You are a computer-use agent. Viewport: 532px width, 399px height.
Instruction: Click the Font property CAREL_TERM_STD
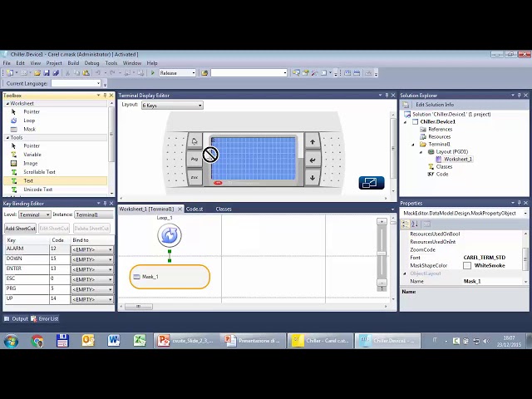tap(485, 258)
